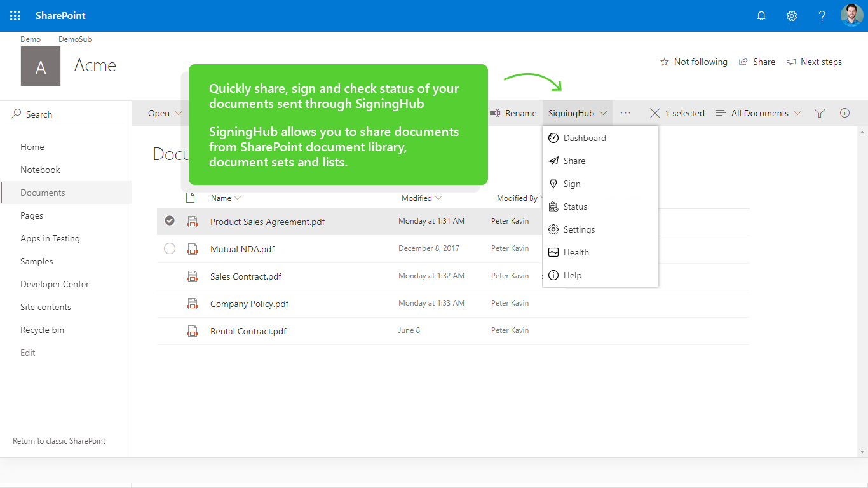Click the file type column header icon

click(190, 198)
